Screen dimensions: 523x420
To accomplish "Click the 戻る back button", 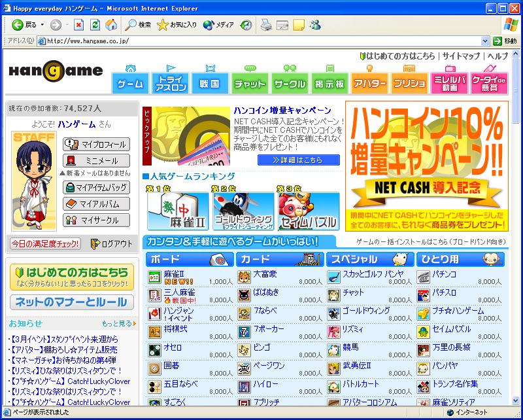I will [24, 25].
